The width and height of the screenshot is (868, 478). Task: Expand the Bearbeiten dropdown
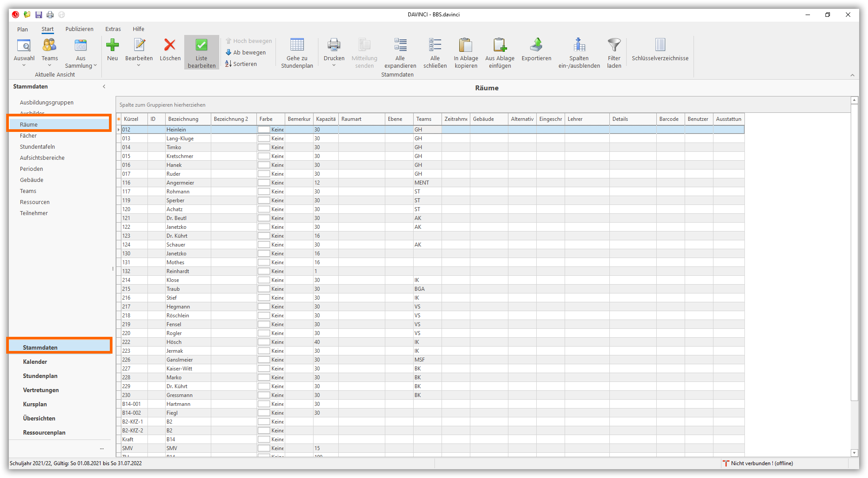click(x=139, y=65)
